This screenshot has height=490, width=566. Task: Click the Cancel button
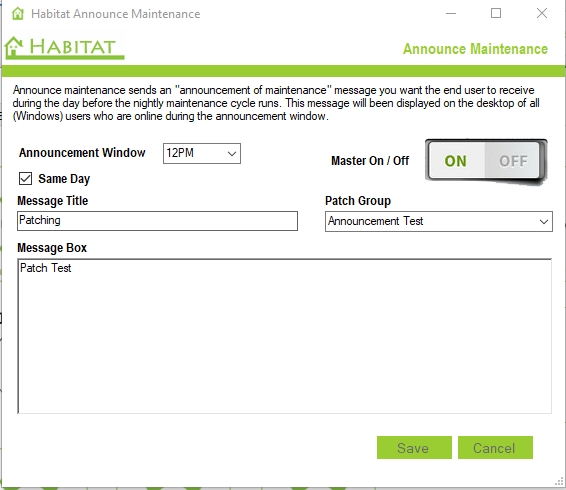[495, 448]
